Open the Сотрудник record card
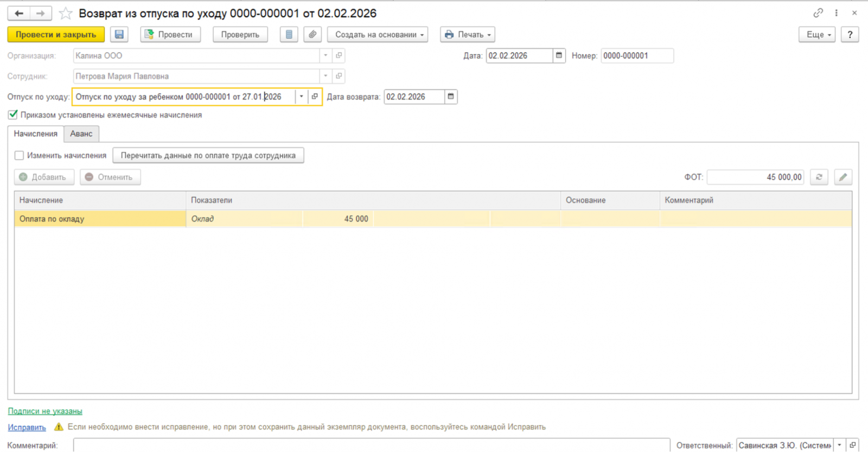Viewport: 868px width, 452px height. [x=339, y=76]
